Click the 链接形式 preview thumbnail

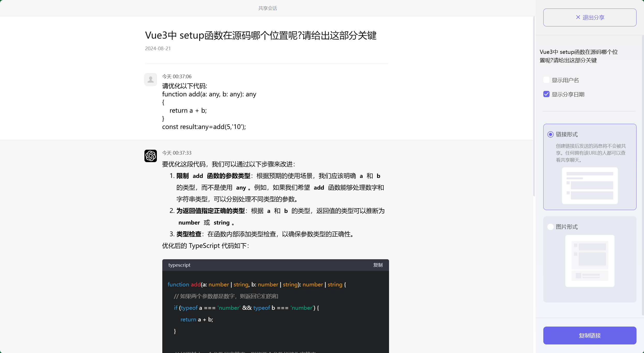pyautogui.click(x=590, y=186)
